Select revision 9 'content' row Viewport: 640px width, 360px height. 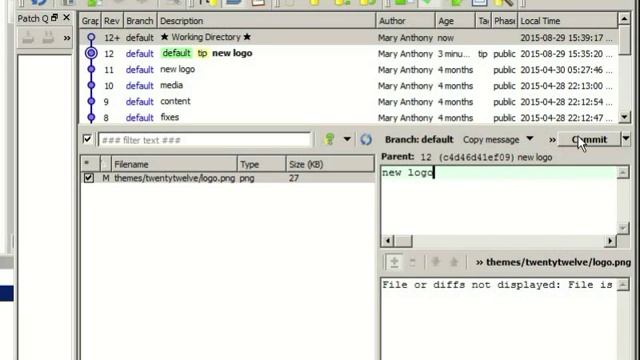click(x=349, y=101)
